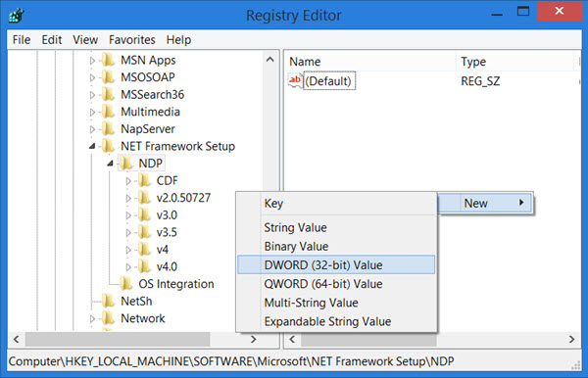Open the File menu
This screenshot has height=378, width=588.
pyautogui.click(x=22, y=39)
